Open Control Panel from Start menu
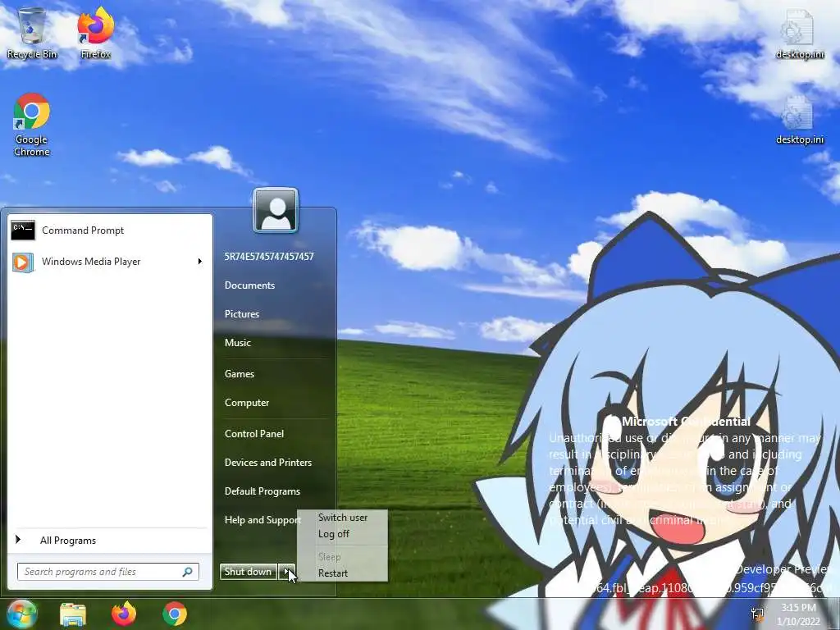Image resolution: width=840 pixels, height=630 pixels. pyautogui.click(x=254, y=434)
